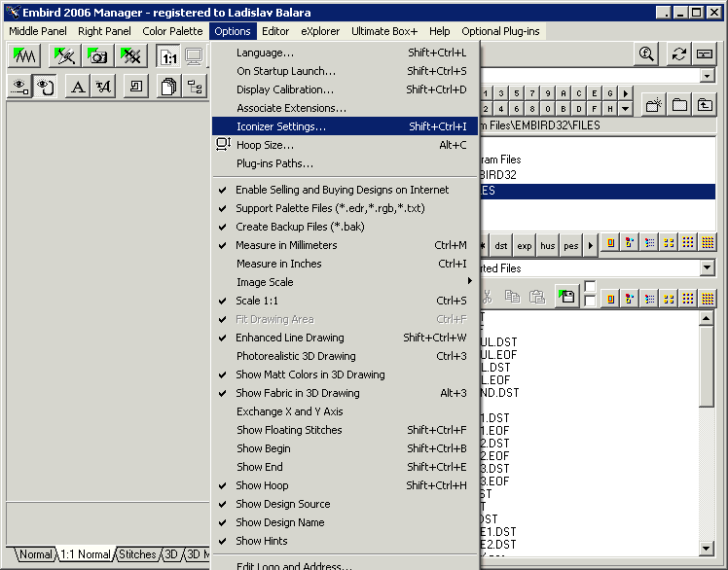Click the file list scrollbar thumb
The width and height of the screenshot is (728, 570).
(706, 367)
